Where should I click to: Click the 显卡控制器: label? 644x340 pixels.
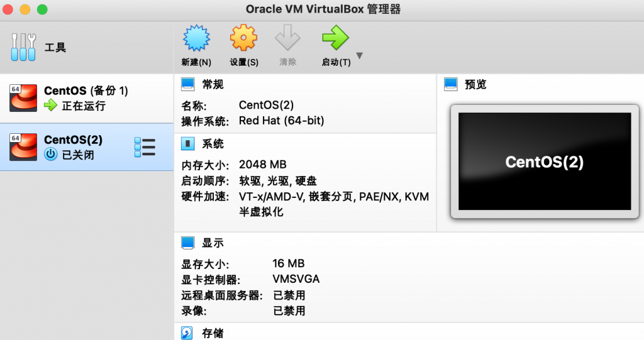pyautogui.click(x=211, y=280)
